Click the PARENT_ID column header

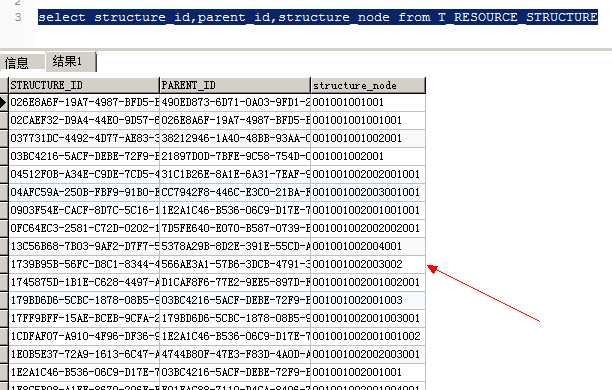[235, 85]
